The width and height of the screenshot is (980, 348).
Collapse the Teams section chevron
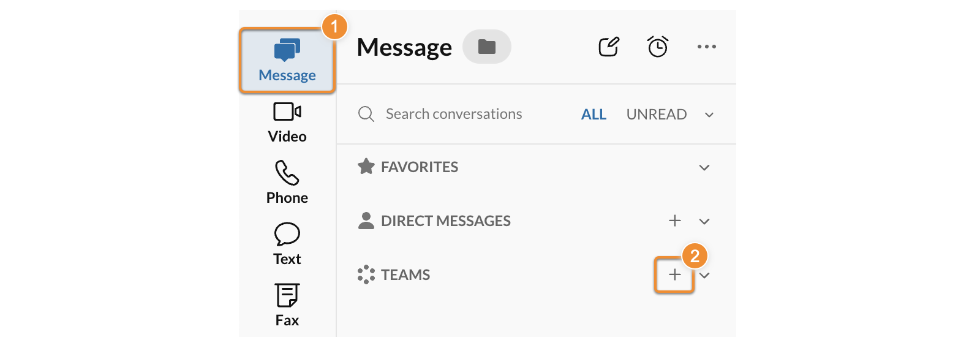point(705,275)
